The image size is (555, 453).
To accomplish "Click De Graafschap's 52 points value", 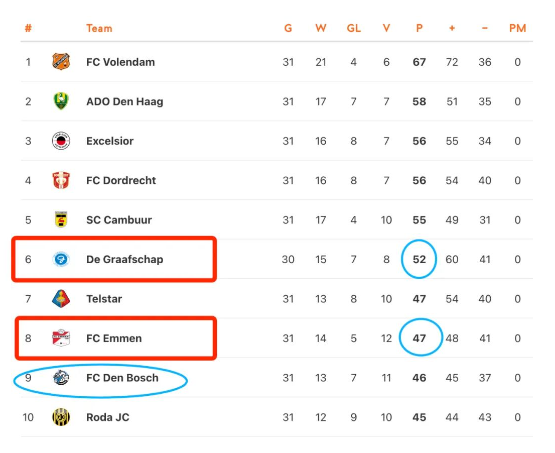I will tap(419, 259).
